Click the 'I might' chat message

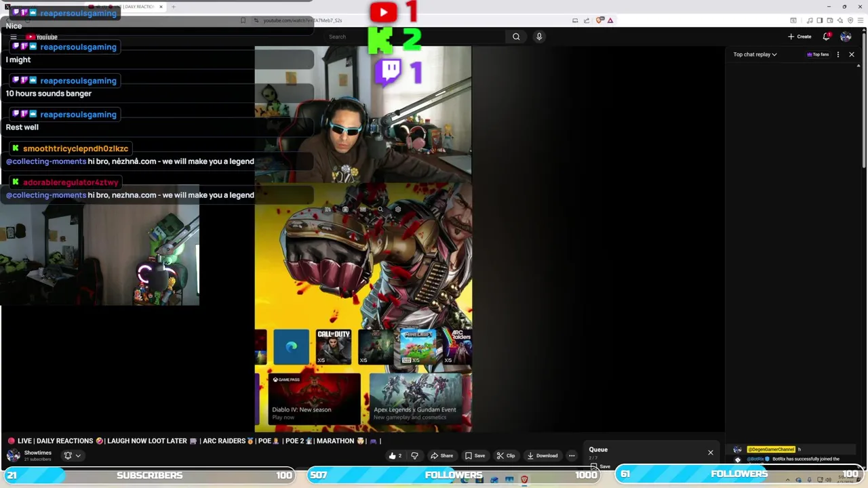pyautogui.click(x=18, y=60)
